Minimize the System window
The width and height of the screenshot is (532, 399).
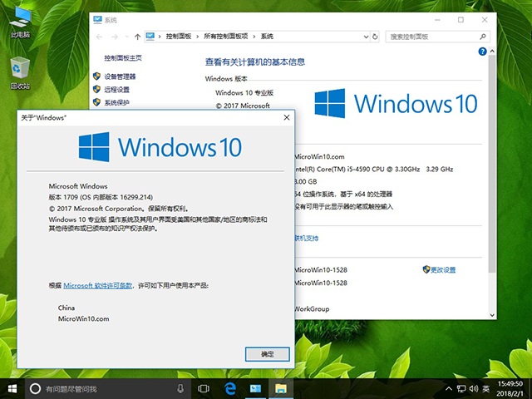pos(438,20)
